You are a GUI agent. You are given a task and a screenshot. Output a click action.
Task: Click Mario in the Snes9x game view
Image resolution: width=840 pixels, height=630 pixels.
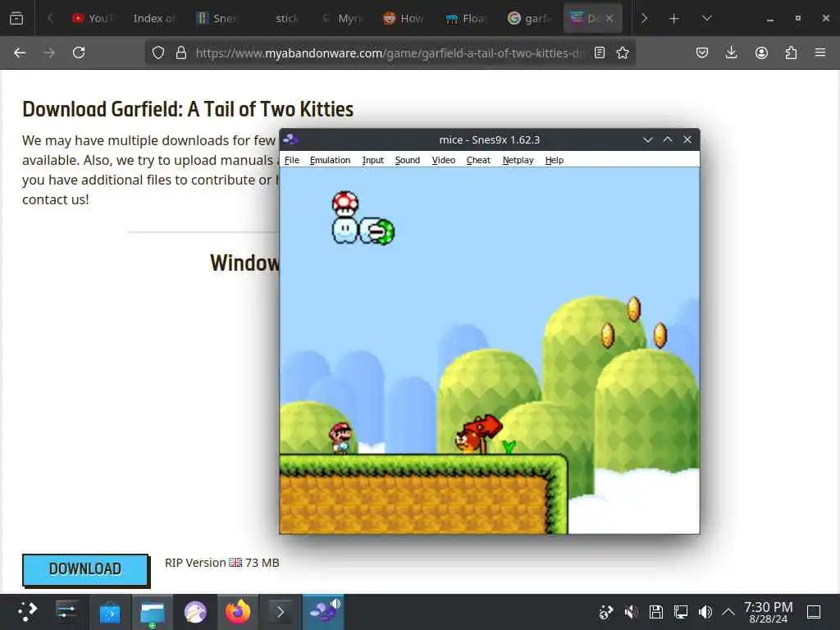(x=340, y=438)
